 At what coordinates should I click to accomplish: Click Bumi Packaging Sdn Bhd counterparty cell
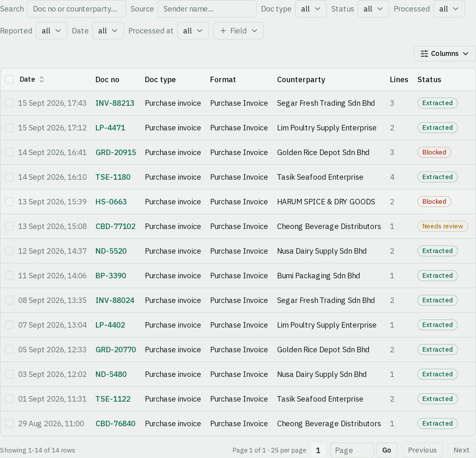319,276
